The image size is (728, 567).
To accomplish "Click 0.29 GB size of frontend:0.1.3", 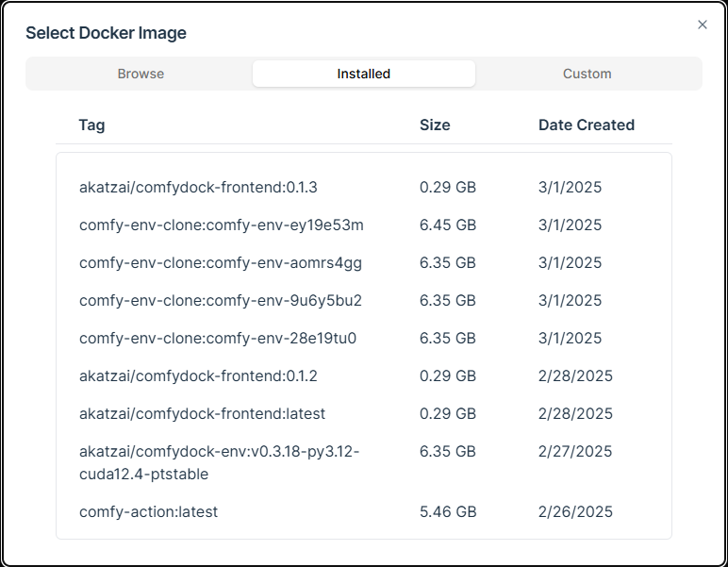I will tap(448, 187).
